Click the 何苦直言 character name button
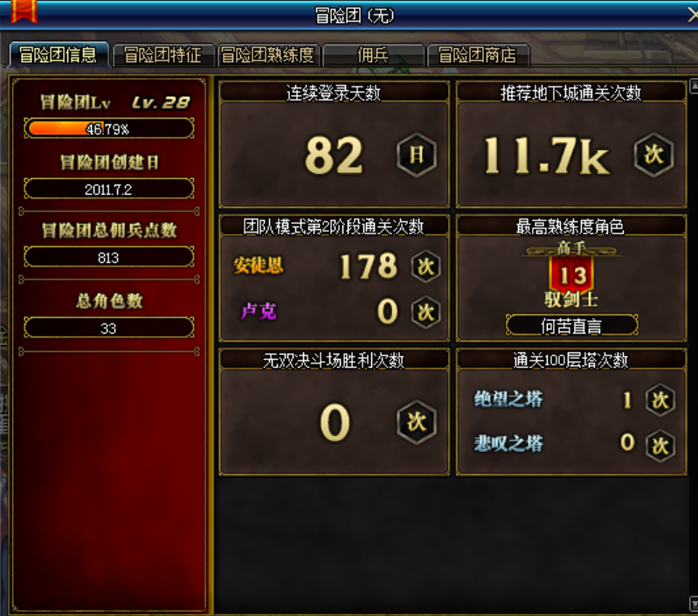This screenshot has height=616, width=698. point(571,326)
